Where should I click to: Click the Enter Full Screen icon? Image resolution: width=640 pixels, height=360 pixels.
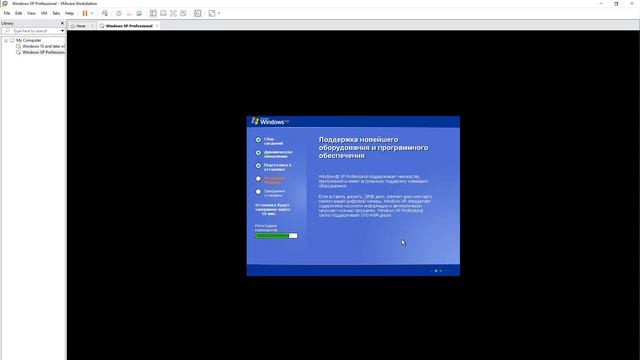click(x=173, y=13)
